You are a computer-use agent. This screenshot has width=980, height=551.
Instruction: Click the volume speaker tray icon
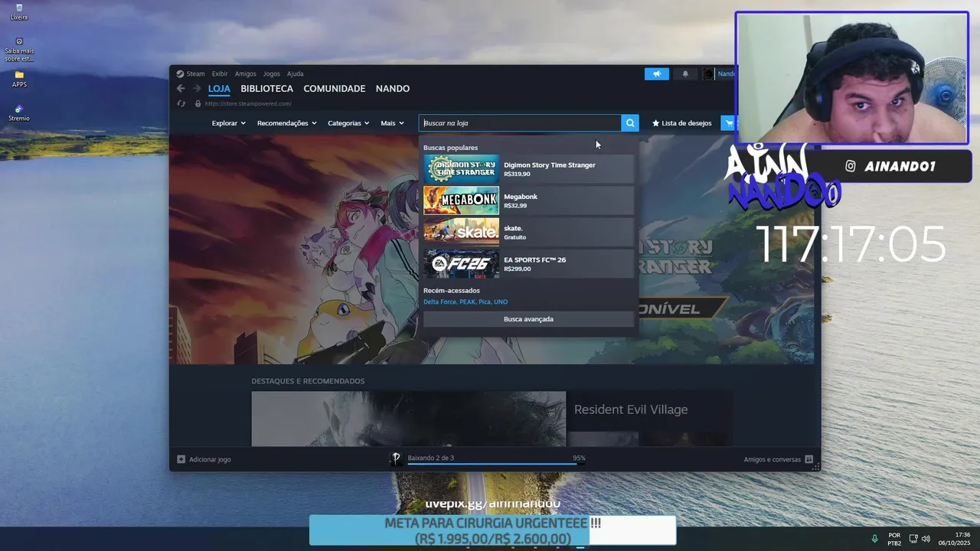point(926,539)
